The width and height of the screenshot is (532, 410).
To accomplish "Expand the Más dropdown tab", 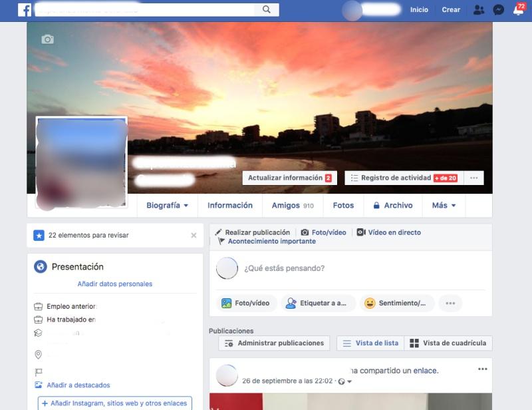I will click(444, 206).
